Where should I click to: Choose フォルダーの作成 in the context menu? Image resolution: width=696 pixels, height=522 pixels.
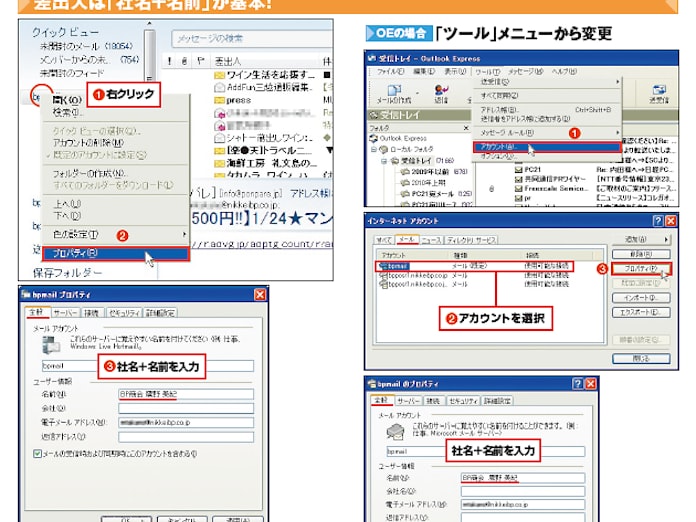(89, 173)
